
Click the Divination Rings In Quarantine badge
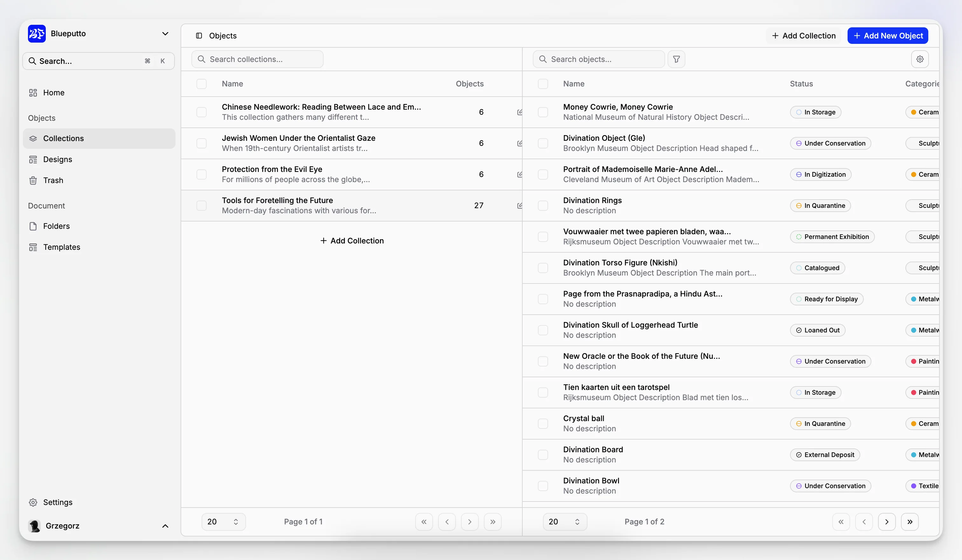pos(820,206)
